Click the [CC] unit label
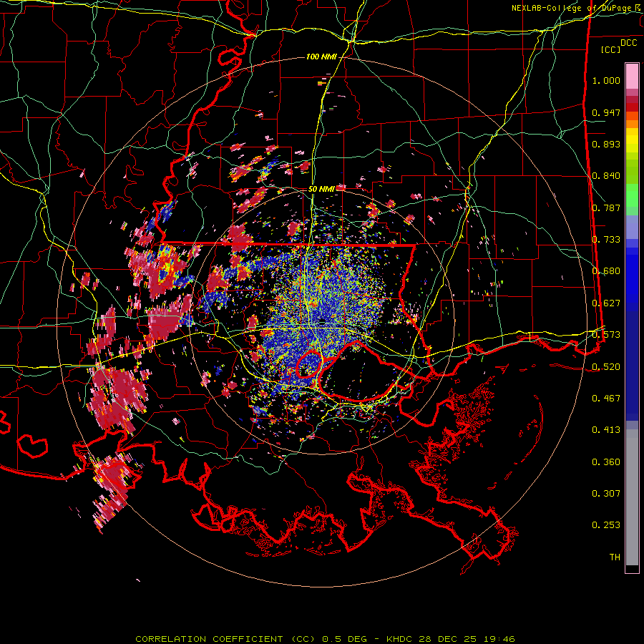 (x=611, y=49)
